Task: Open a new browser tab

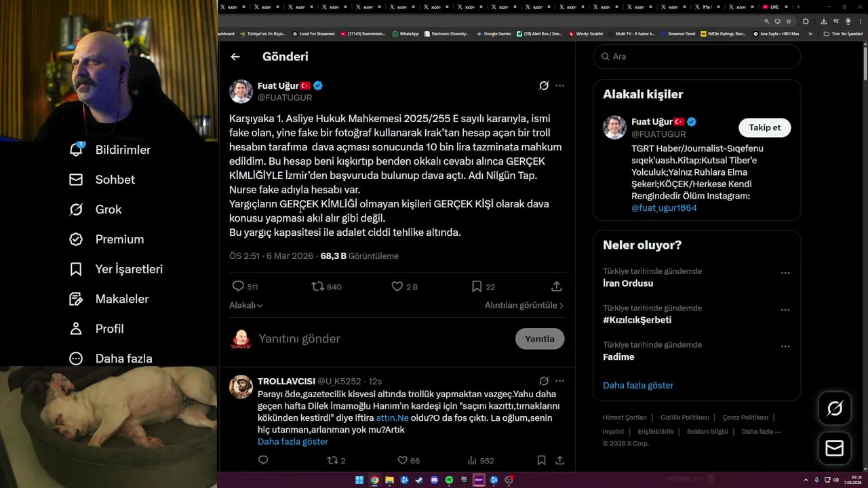Action: click(798, 7)
